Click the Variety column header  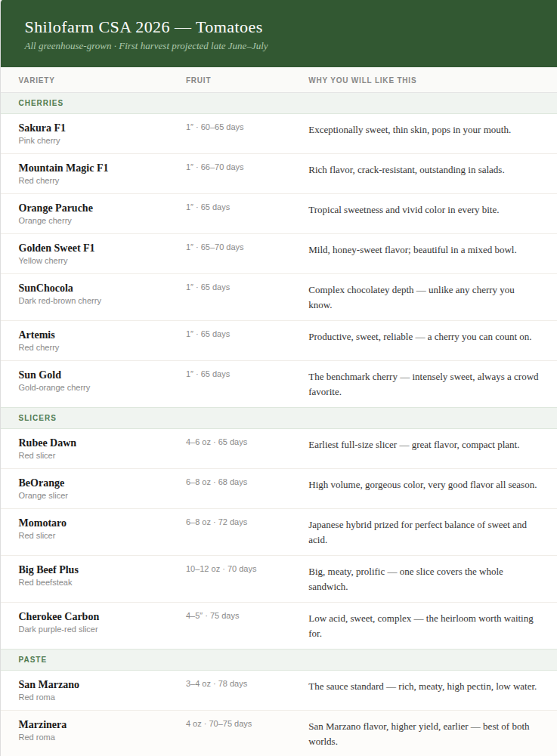36,80
